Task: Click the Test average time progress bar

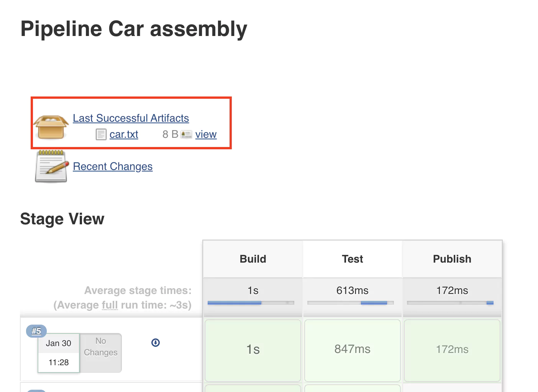Action: [351, 303]
